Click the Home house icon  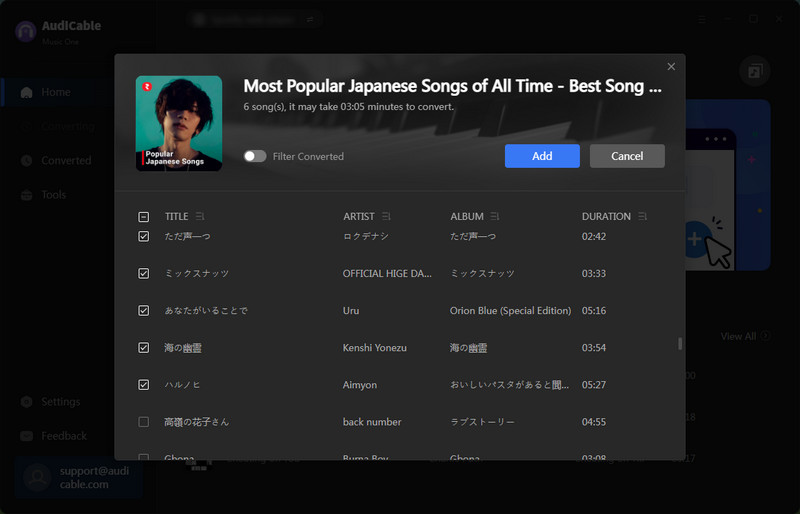pos(27,92)
